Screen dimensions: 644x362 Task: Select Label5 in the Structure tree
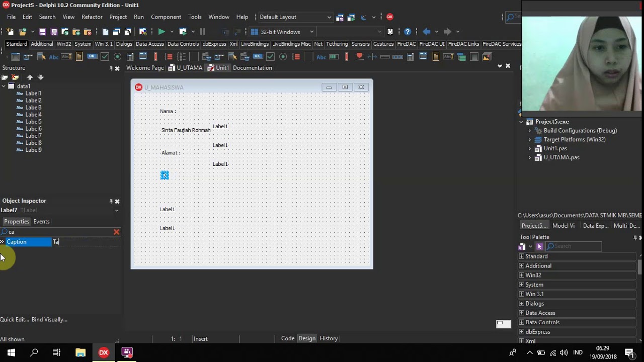[x=33, y=122]
